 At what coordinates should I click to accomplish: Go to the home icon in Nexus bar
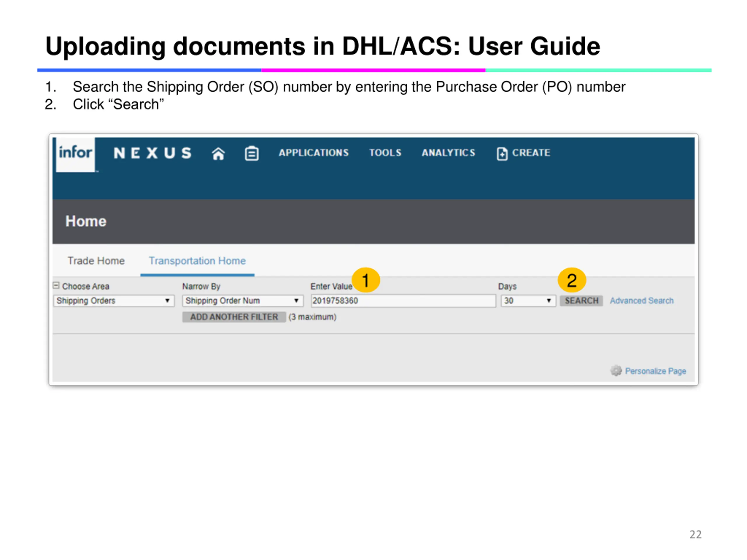(218, 154)
